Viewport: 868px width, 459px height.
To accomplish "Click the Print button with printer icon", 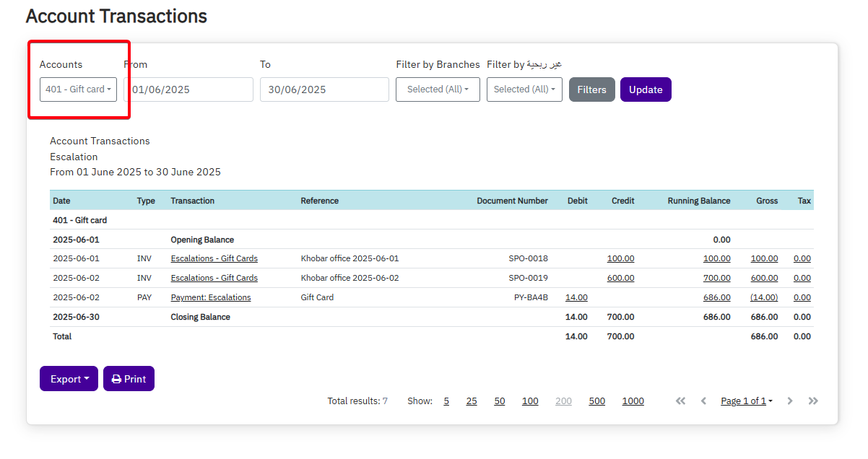I will coord(129,379).
